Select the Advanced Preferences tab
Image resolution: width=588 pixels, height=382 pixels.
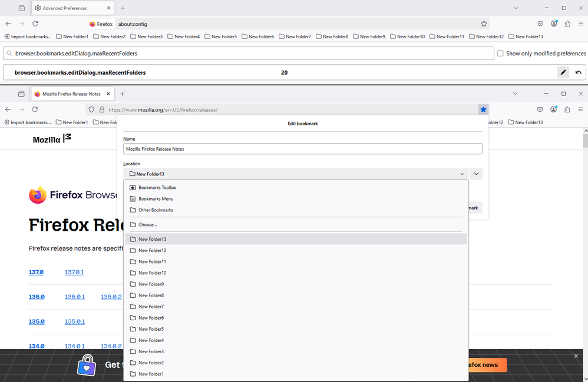(73, 8)
